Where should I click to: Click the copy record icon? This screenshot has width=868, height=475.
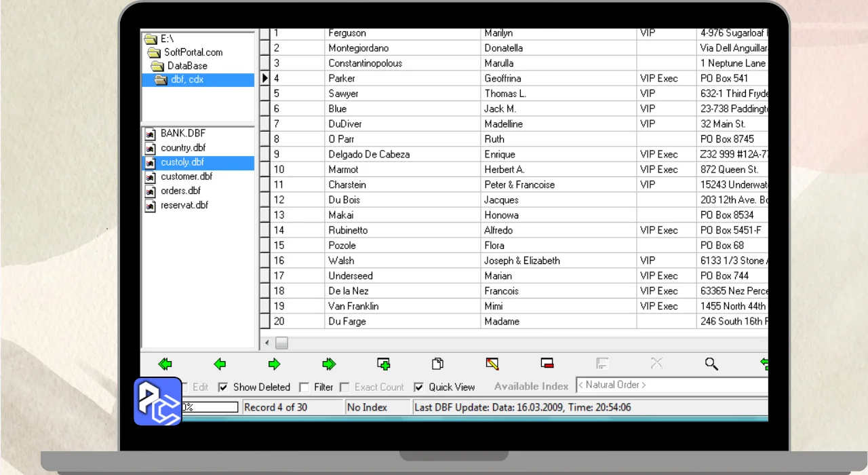[438, 364]
